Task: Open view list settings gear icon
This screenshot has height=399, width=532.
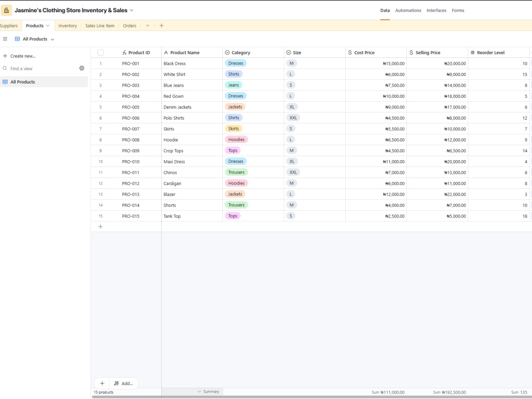Action: [x=82, y=68]
